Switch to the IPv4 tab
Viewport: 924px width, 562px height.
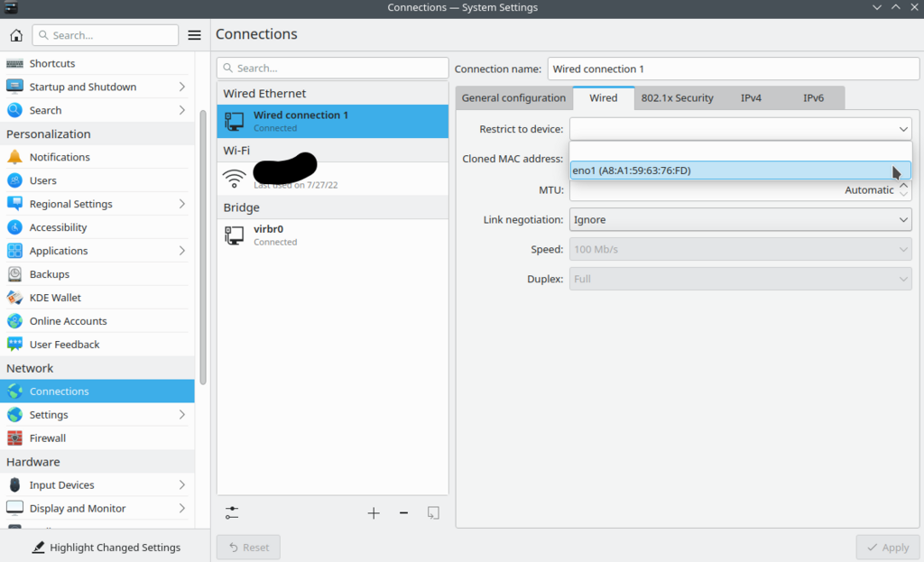coord(751,97)
